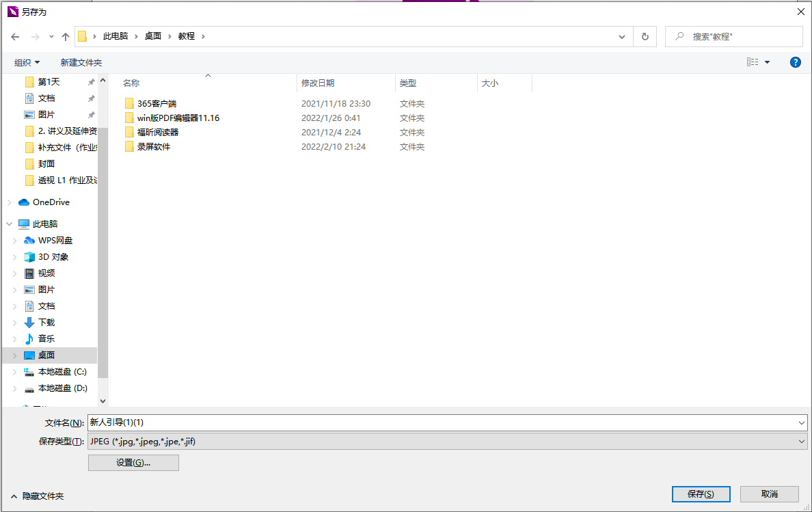Select the OneDrive cloud icon
Image resolution: width=812 pixels, height=512 pixels.
(24, 202)
